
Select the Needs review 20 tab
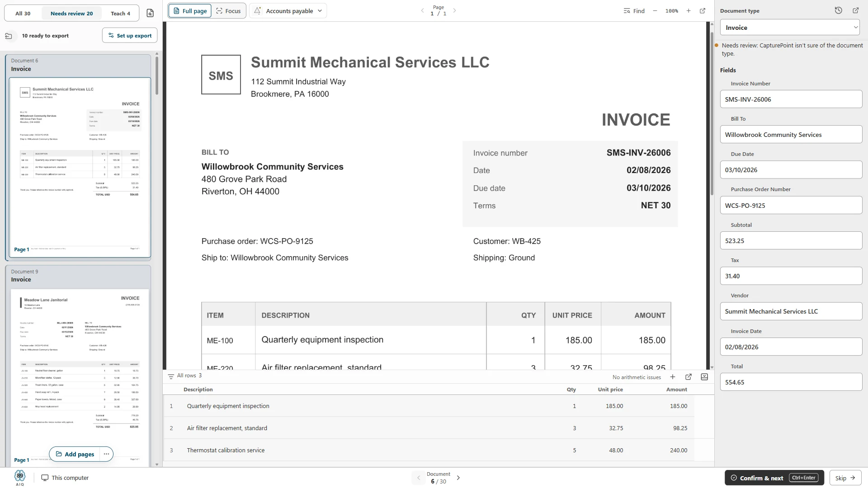pyautogui.click(x=71, y=13)
